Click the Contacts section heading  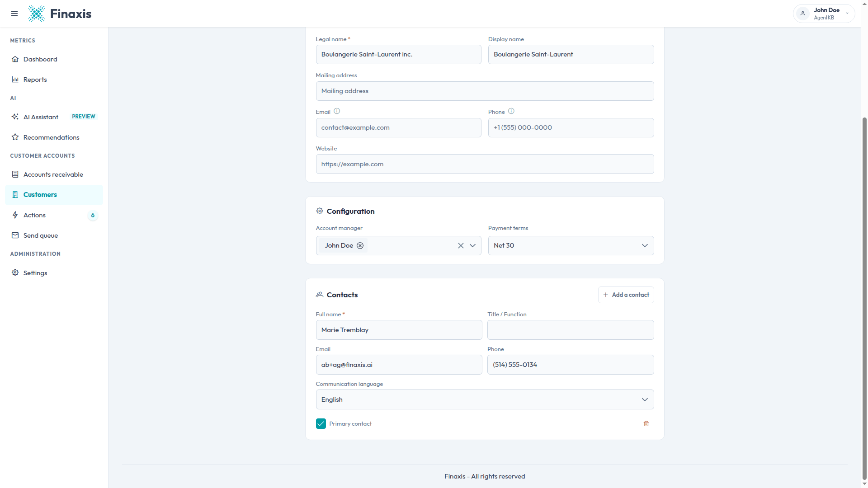point(342,295)
